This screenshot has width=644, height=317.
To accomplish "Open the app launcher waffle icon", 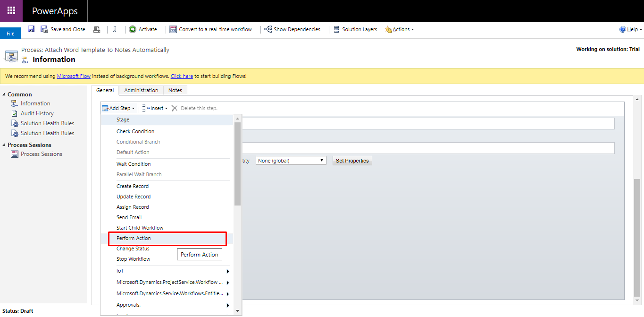I will 11,11.
